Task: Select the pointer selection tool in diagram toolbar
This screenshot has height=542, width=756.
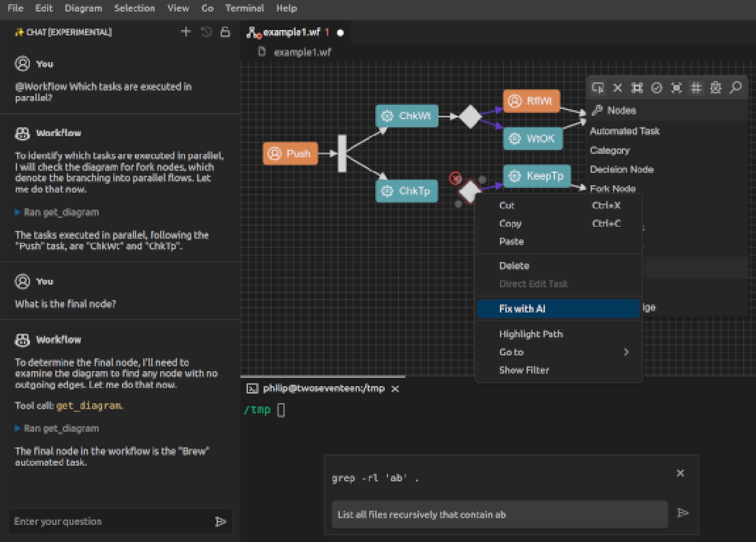Action: 598,87
